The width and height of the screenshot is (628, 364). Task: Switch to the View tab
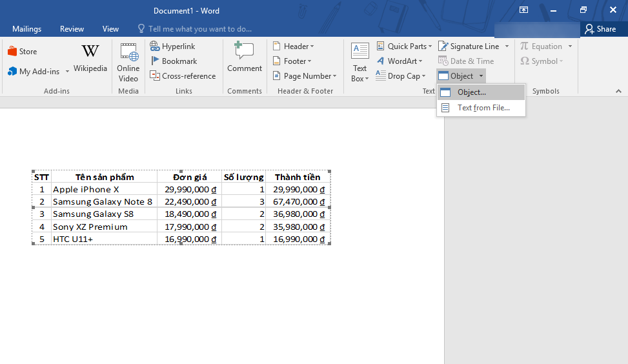click(110, 29)
